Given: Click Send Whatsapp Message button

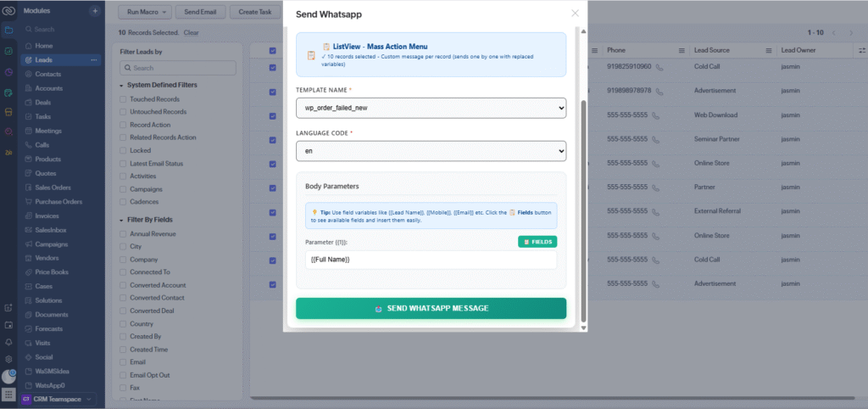Looking at the screenshot, I should [x=431, y=308].
